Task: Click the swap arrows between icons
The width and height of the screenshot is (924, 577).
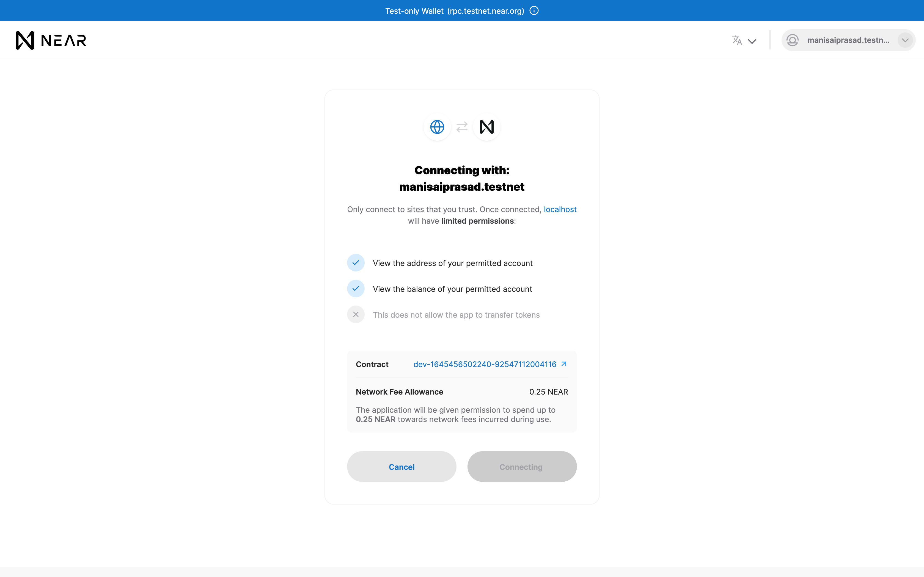Action: coord(462,127)
